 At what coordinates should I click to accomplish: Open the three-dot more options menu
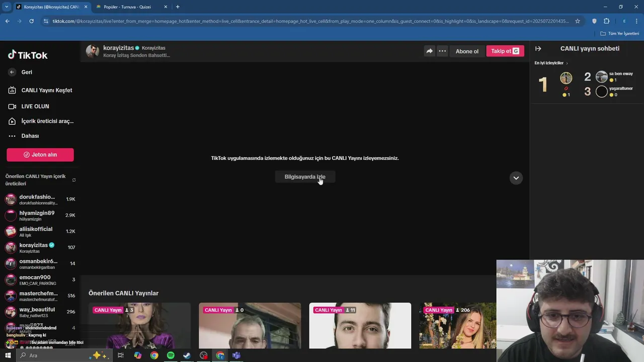pos(442,51)
